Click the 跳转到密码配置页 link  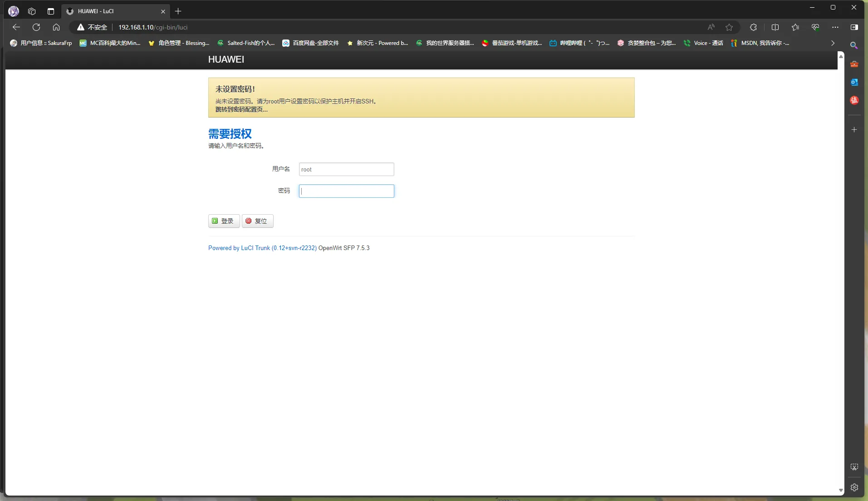point(241,109)
